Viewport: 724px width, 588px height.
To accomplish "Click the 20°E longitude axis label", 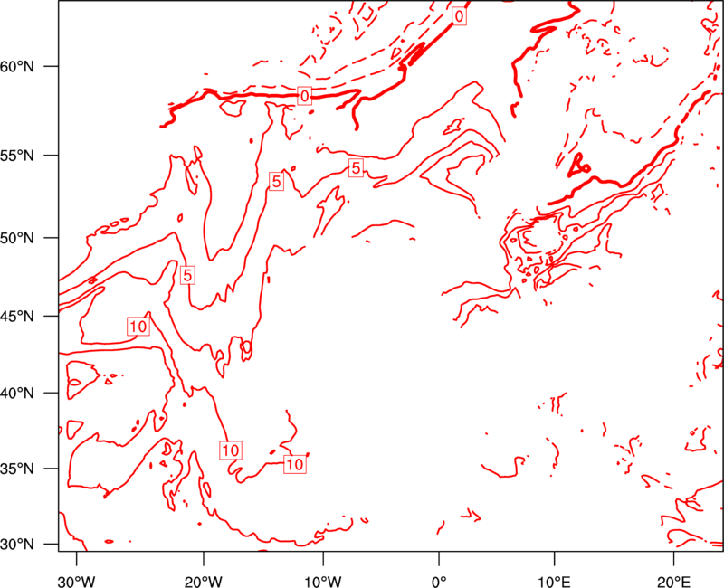I will (673, 582).
